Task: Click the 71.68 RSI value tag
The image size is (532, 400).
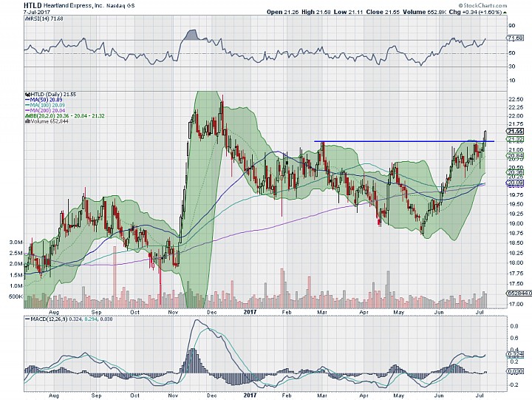Action: [x=515, y=38]
